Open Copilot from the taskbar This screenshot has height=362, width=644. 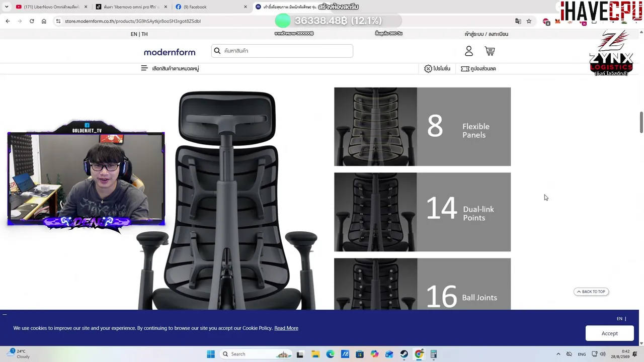[x=374, y=354]
